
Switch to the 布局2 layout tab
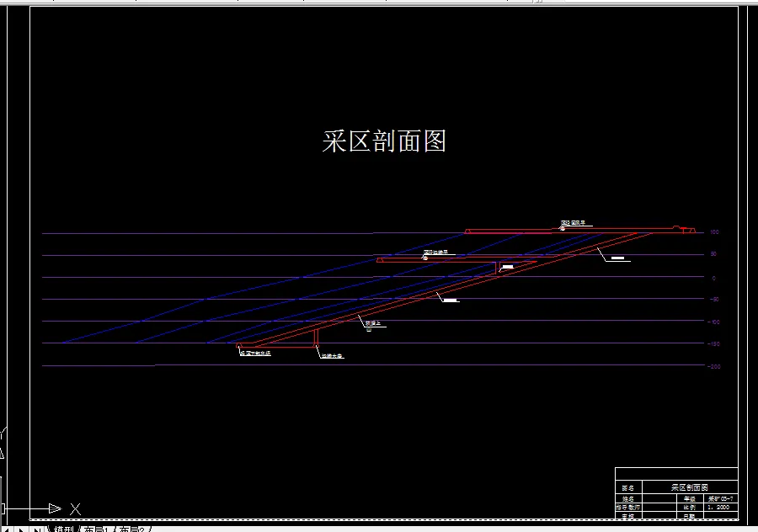point(132,529)
